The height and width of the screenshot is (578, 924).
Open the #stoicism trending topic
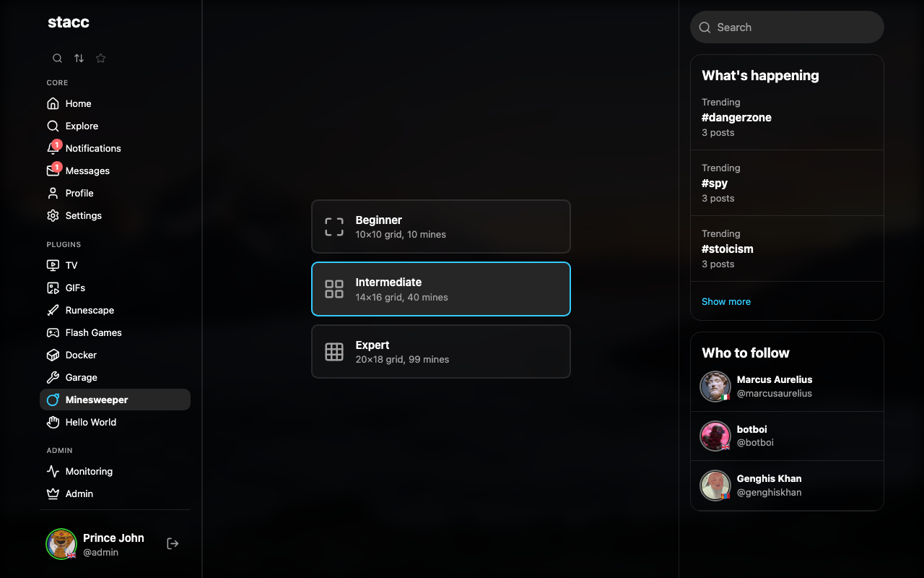(728, 249)
